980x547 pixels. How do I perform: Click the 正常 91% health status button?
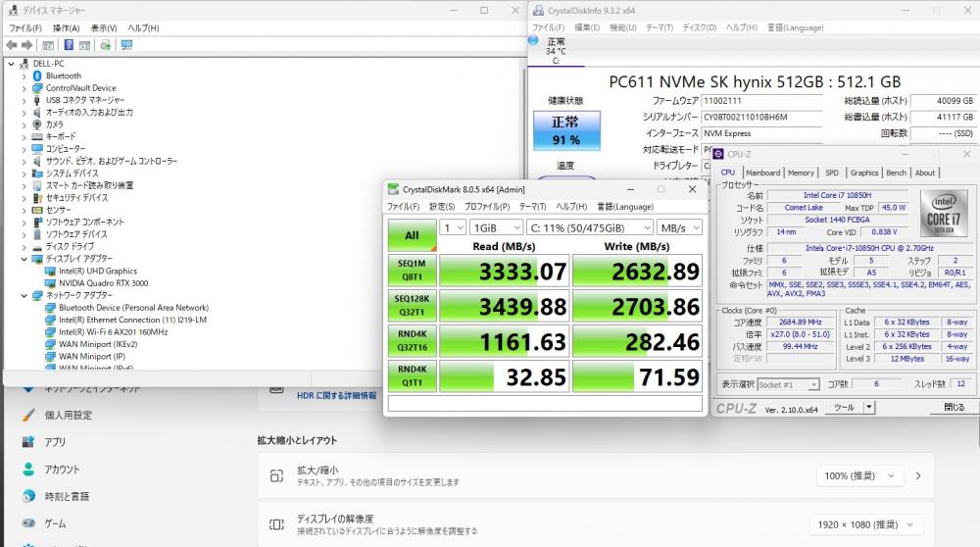[566, 130]
